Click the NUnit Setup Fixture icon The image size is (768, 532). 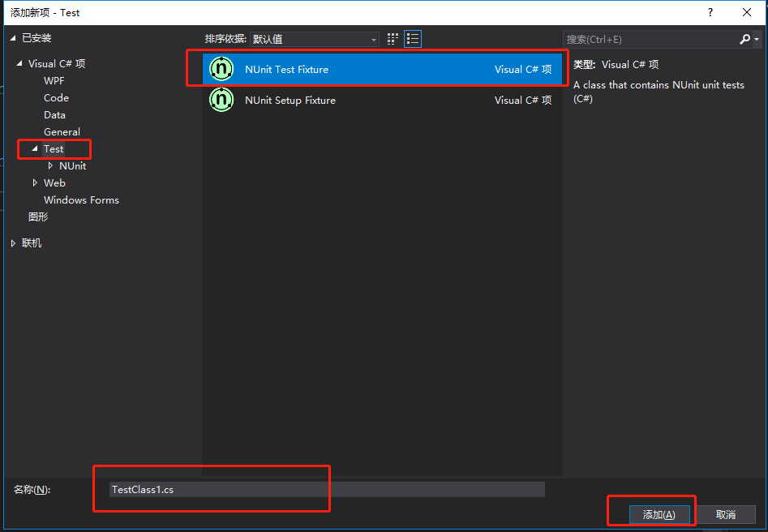click(221, 100)
